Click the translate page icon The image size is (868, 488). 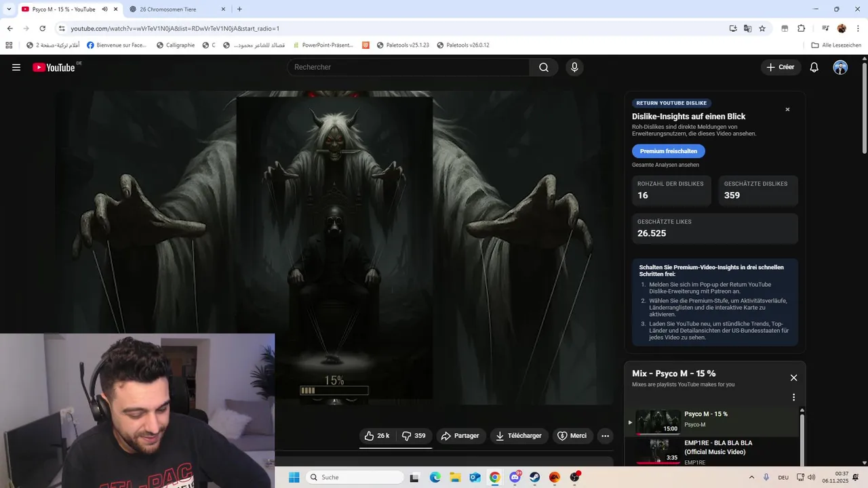pos(747,28)
